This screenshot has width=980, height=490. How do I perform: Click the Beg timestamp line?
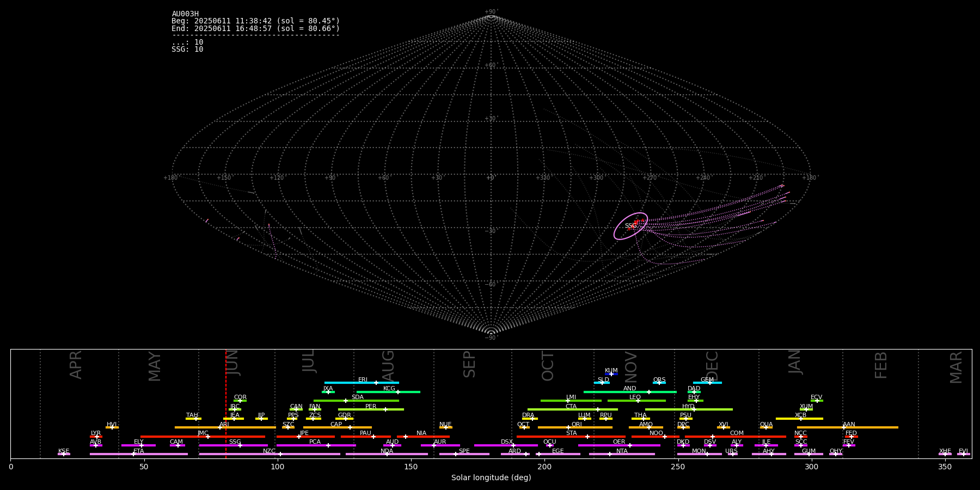coord(255,21)
